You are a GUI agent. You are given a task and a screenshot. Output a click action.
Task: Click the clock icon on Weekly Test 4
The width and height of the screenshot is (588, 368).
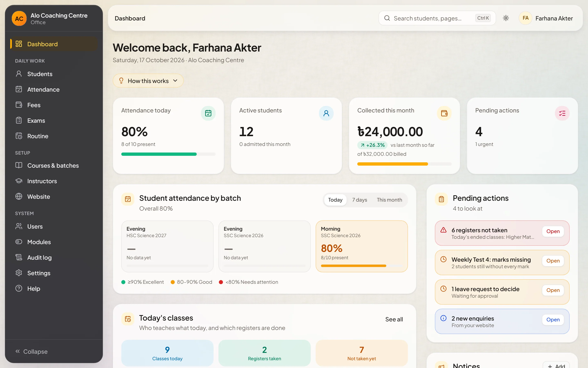tap(443, 259)
